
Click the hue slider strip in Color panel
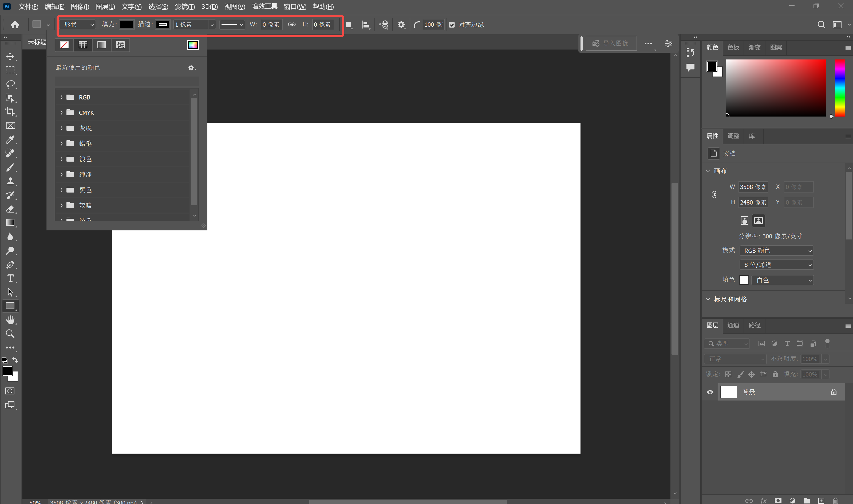coord(840,88)
